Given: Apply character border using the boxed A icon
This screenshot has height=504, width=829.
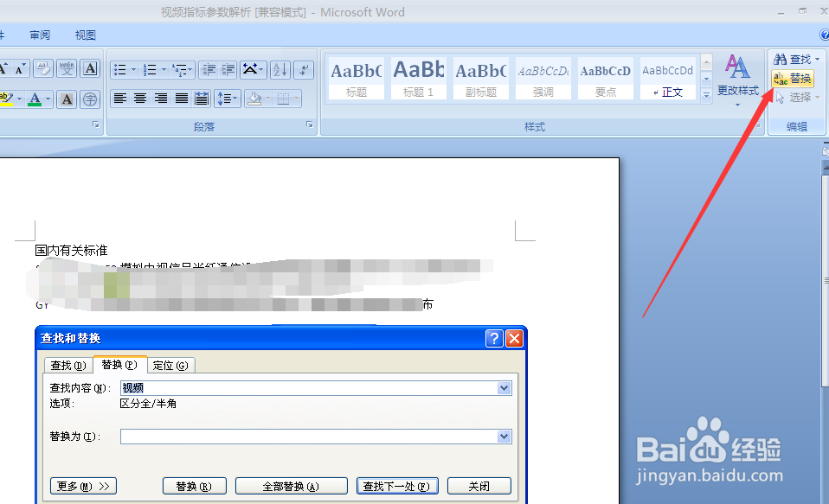Looking at the screenshot, I should pyautogui.click(x=89, y=68).
